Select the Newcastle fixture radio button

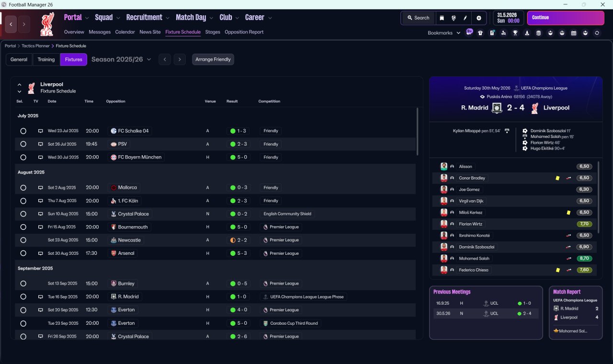pyautogui.click(x=23, y=240)
